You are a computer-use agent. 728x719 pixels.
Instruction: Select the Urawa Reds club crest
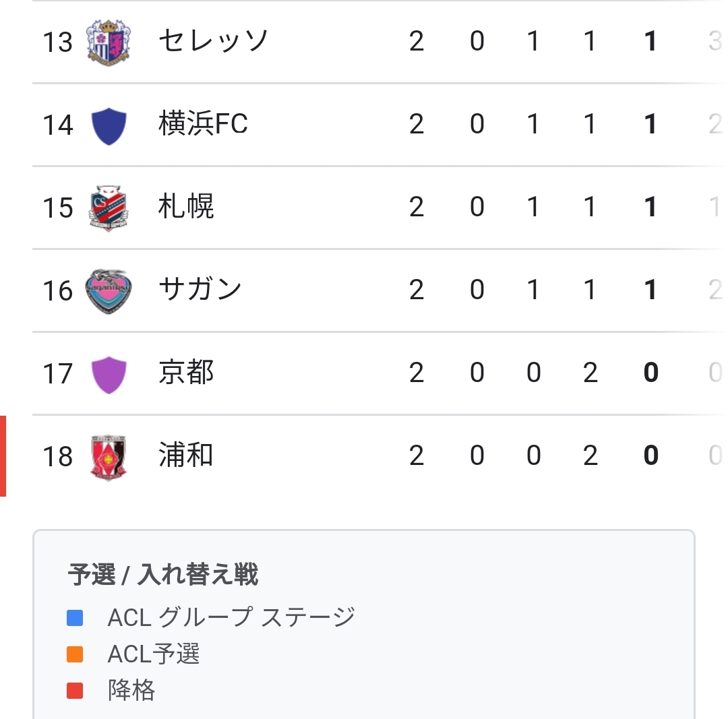tap(109, 457)
